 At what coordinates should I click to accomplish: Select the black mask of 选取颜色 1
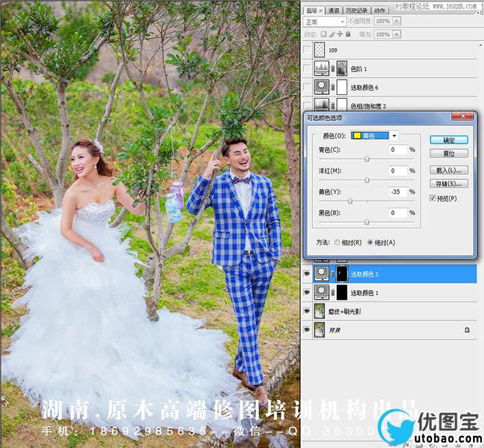coord(342,292)
